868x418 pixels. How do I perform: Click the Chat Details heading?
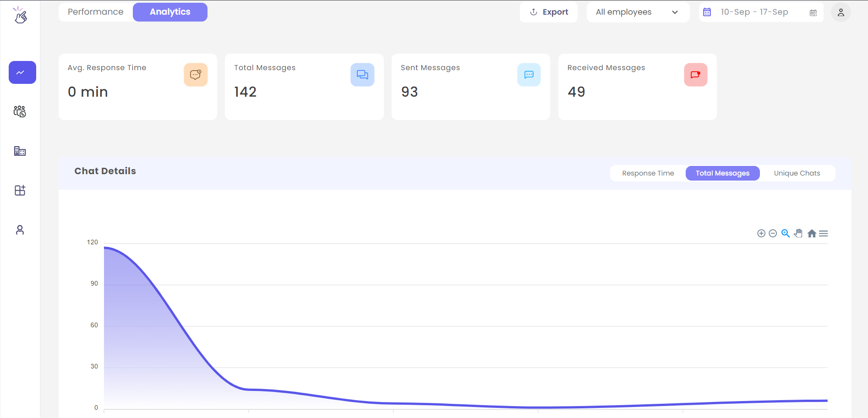pyautogui.click(x=105, y=171)
